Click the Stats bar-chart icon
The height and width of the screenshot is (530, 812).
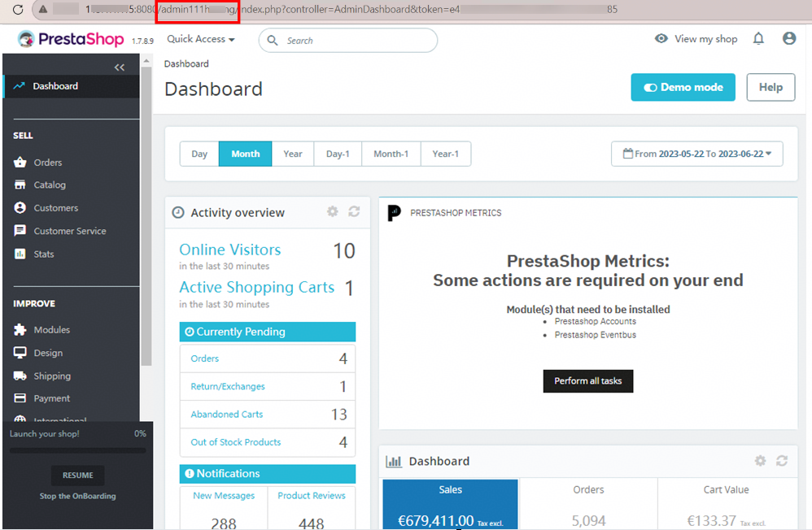click(20, 254)
